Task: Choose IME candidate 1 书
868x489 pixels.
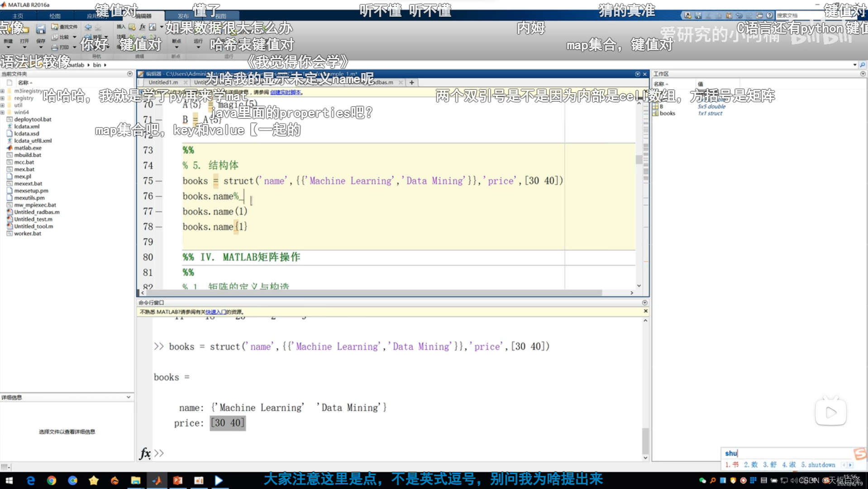Action: pyautogui.click(x=732, y=465)
